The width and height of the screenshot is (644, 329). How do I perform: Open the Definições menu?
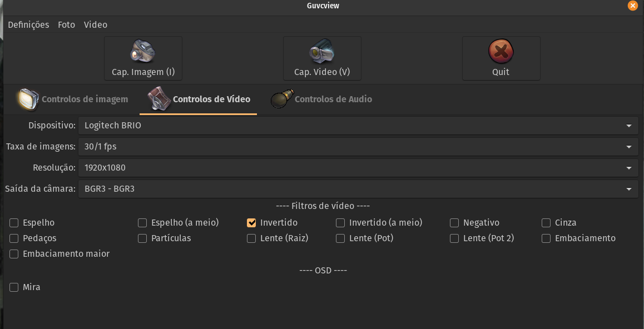(x=28, y=24)
